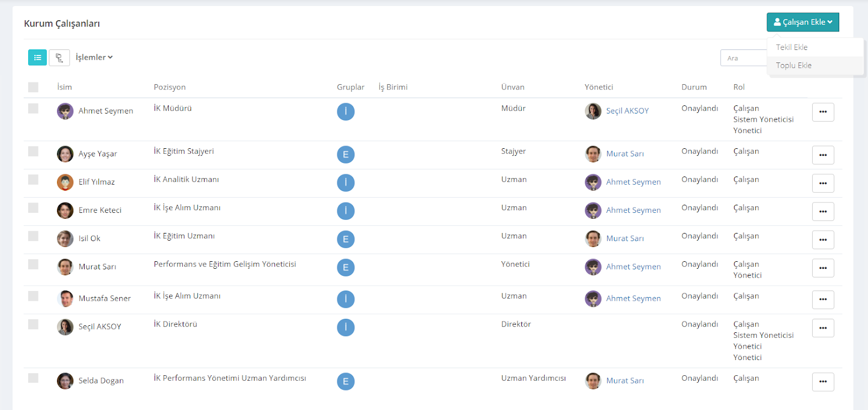This screenshot has width=868, height=410.
Task: Click the Pozisyon column header
Action: (x=170, y=87)
